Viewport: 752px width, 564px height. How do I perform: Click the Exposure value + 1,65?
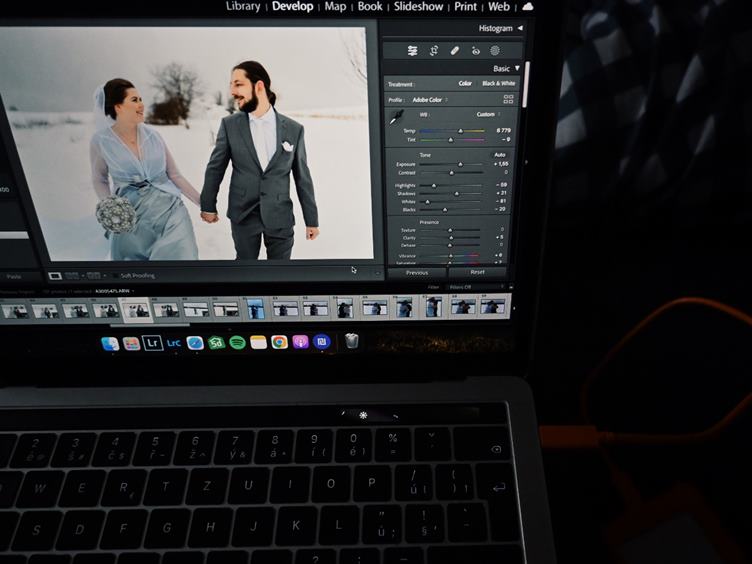pos(501,164)
